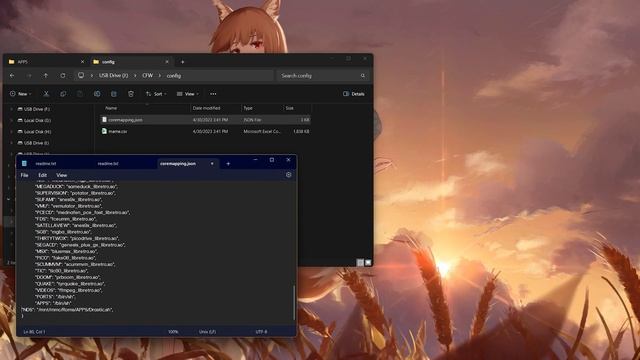Switch Explorer to details view layout icon
Image resolution: width=640 pixels, height=360 pixels.
(360, 262)
